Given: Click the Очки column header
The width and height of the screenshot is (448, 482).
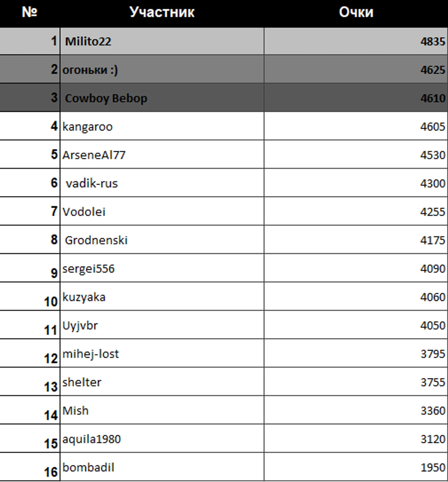Looking at the screenshot, I should (356, 12).
